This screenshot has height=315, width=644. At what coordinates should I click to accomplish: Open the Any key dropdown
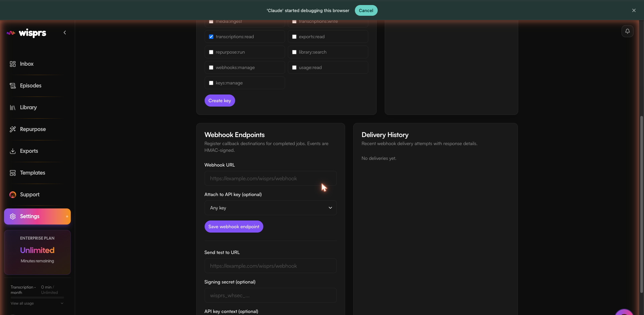click(270, 208)
